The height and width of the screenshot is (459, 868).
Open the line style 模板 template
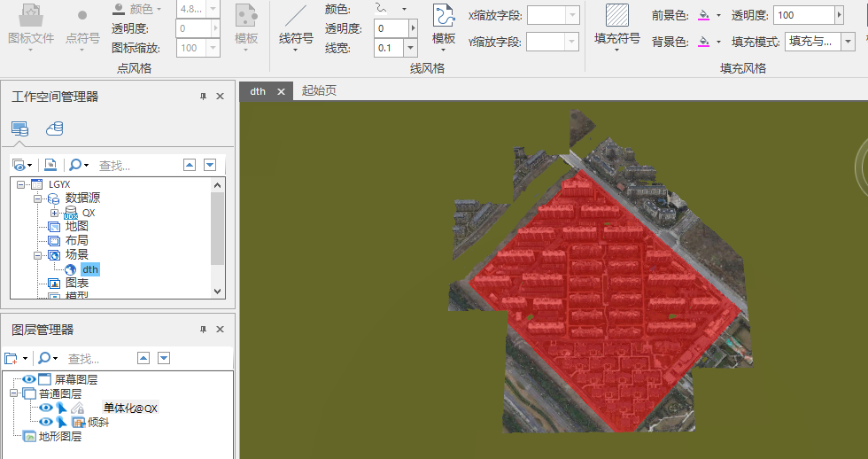(444, 27)
